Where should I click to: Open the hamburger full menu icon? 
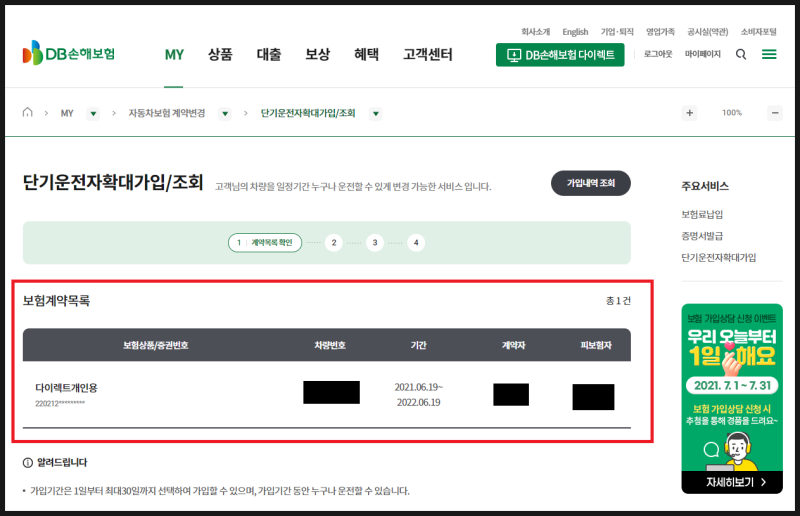click(769, 54)
